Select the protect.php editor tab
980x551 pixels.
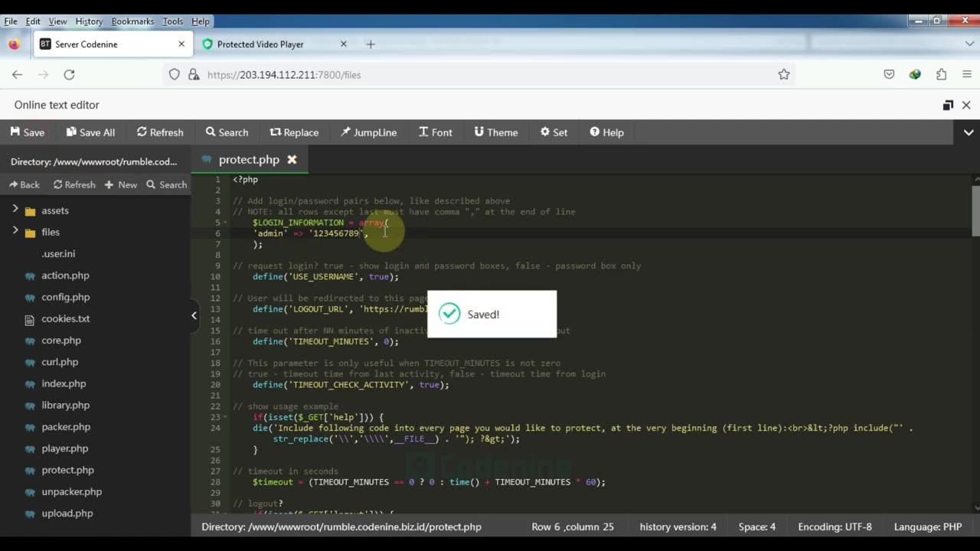pos(249,160)
